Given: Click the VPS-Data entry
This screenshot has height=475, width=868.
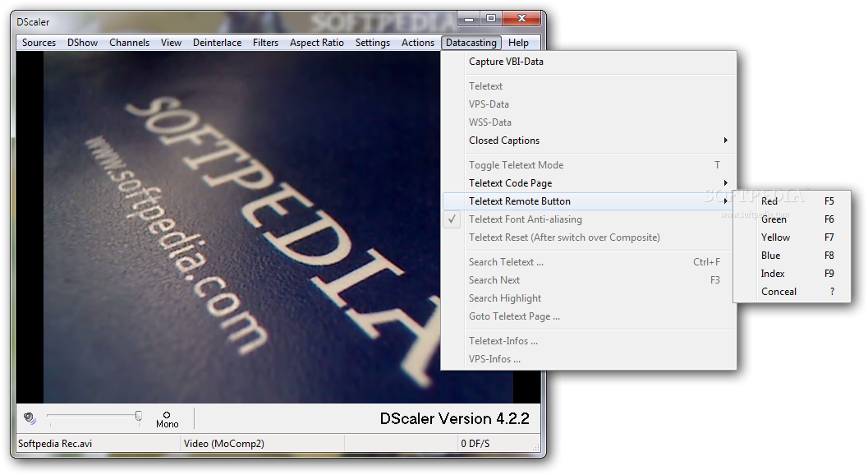Looking at the screenshot, I should pos(589,104).
